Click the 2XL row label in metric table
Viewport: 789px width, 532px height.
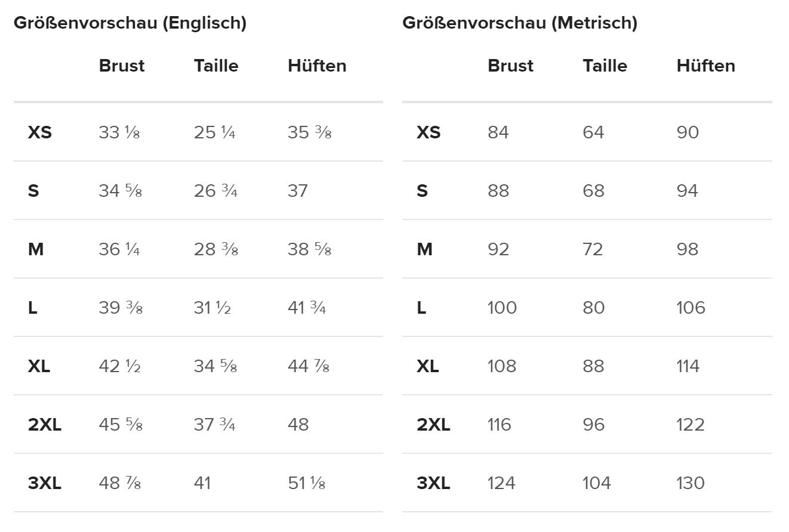click(433, 425)
